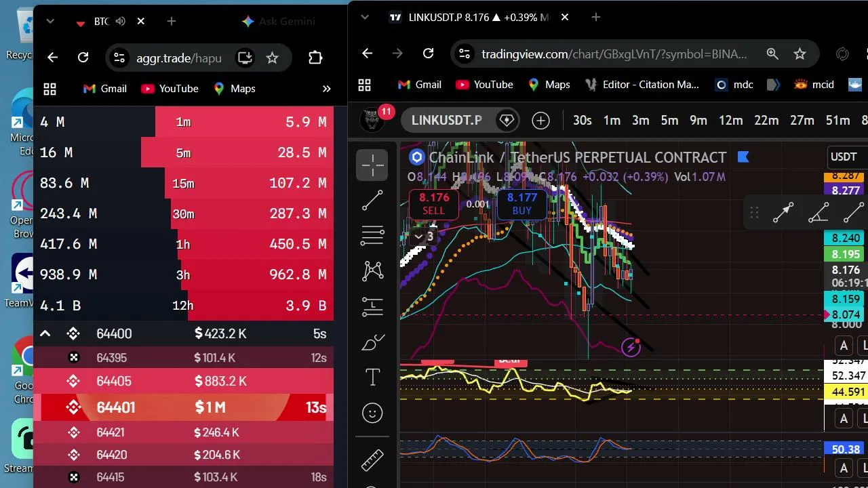Click the diamond icon beside LINKUSDT.P symbol
The height and width of the screenshot is (488, 868).
507,121
